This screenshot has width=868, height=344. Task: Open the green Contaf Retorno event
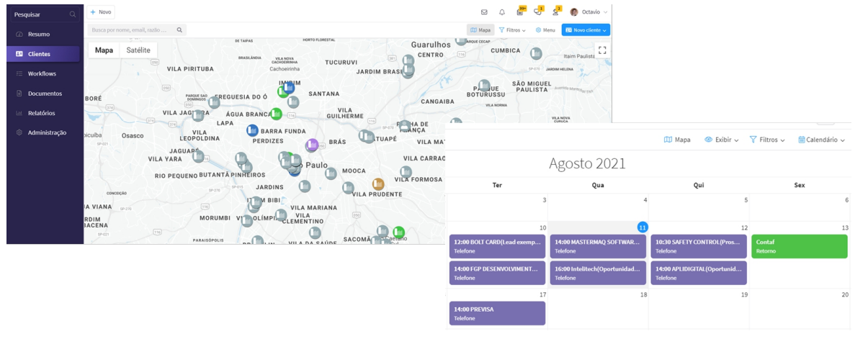(x=799, y=246)
